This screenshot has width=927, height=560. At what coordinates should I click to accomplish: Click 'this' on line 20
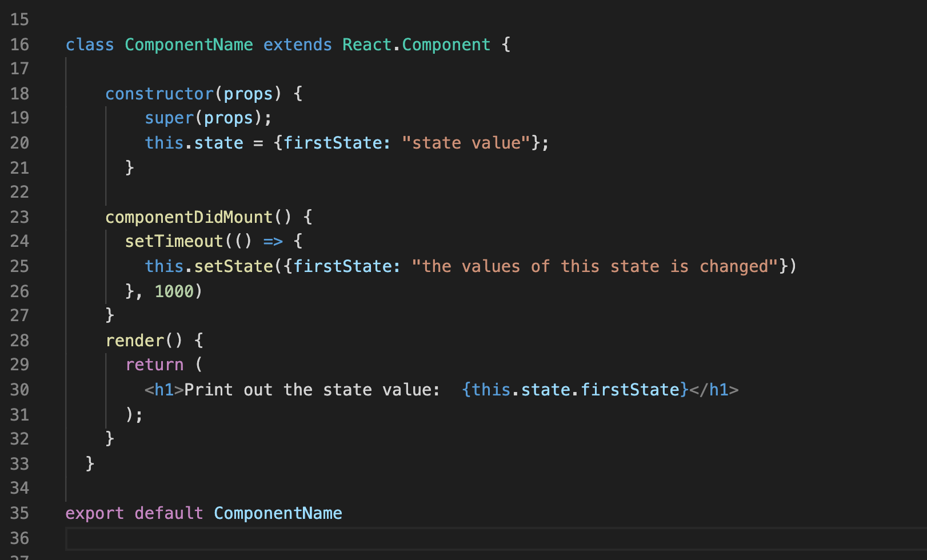click(x=164, y=143)
